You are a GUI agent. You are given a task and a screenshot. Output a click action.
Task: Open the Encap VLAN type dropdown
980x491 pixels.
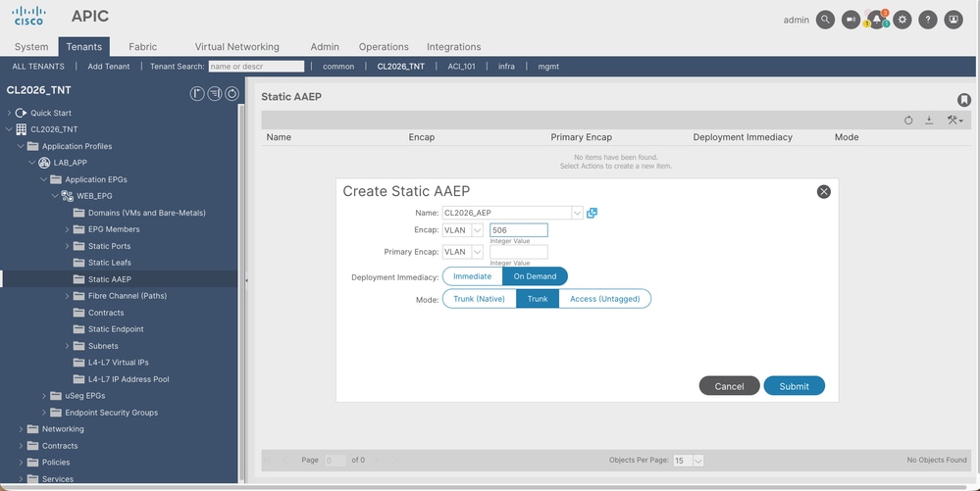click(478, 230)
